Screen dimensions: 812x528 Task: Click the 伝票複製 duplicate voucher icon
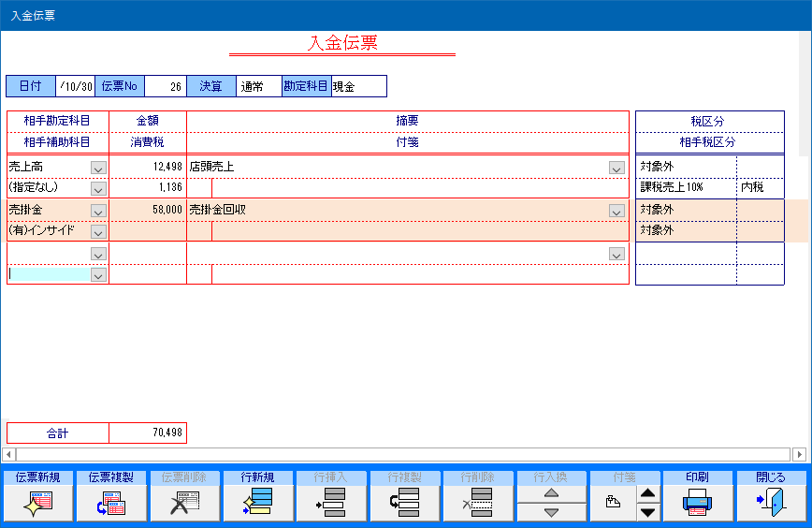point(110,503)
